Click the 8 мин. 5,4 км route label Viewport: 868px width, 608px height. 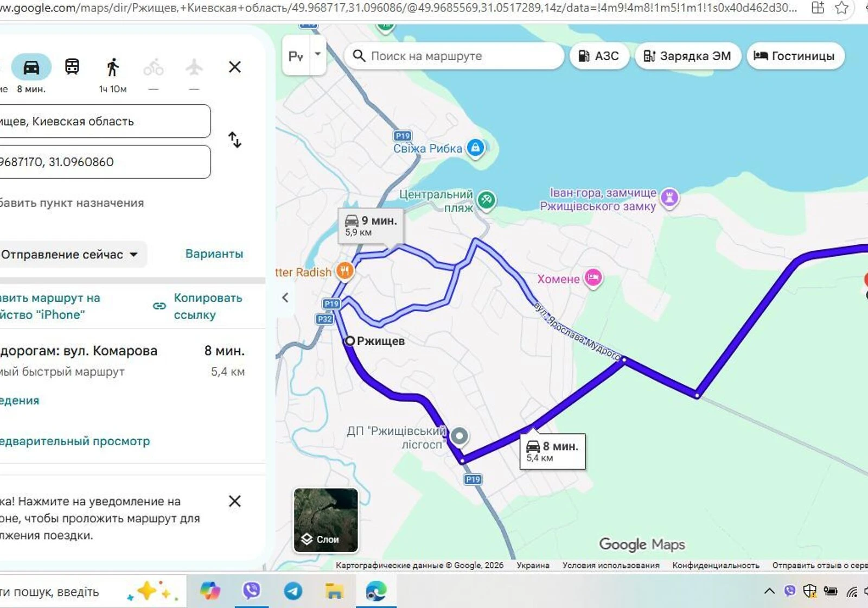click(x=553, y=451)
